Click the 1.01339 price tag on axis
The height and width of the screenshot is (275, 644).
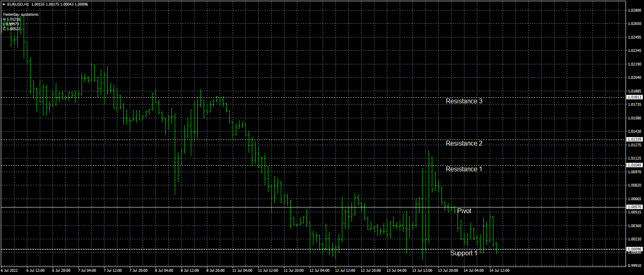(635, 140)
